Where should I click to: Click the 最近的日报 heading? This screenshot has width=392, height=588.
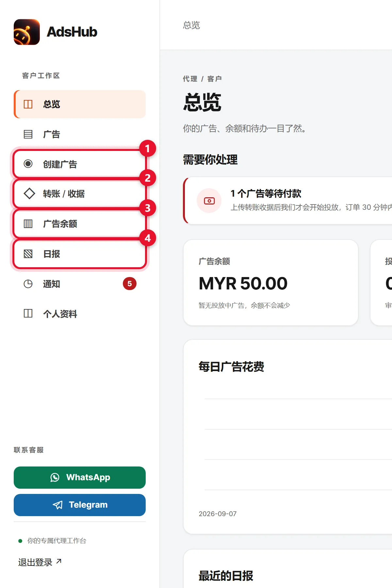coord(226,576)
